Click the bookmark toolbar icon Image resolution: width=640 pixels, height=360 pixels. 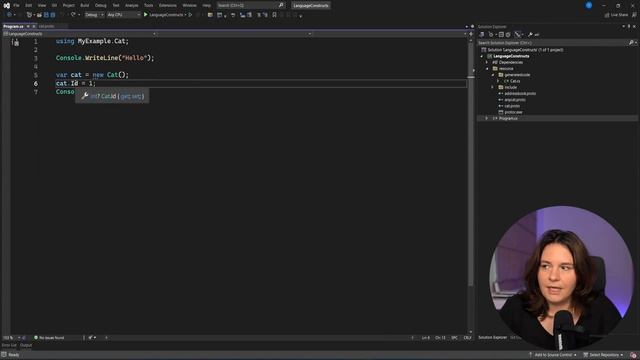[x=274, y=15]
